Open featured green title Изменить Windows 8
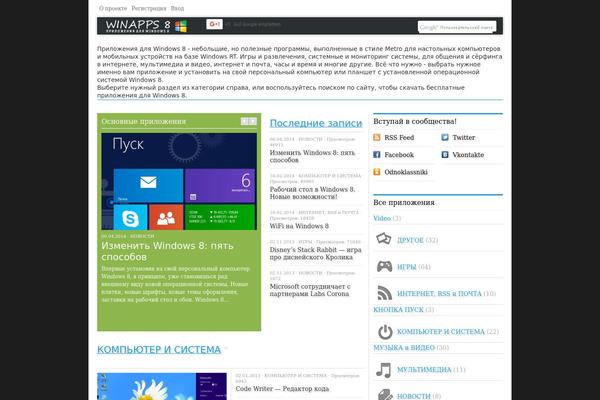The width and height of the screenshot is (600, 400). [x=167, y=251]
